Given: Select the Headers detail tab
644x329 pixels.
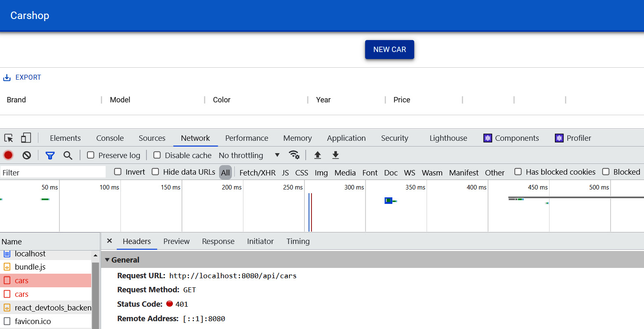Looking at the screenshot, I should (137, 241).
